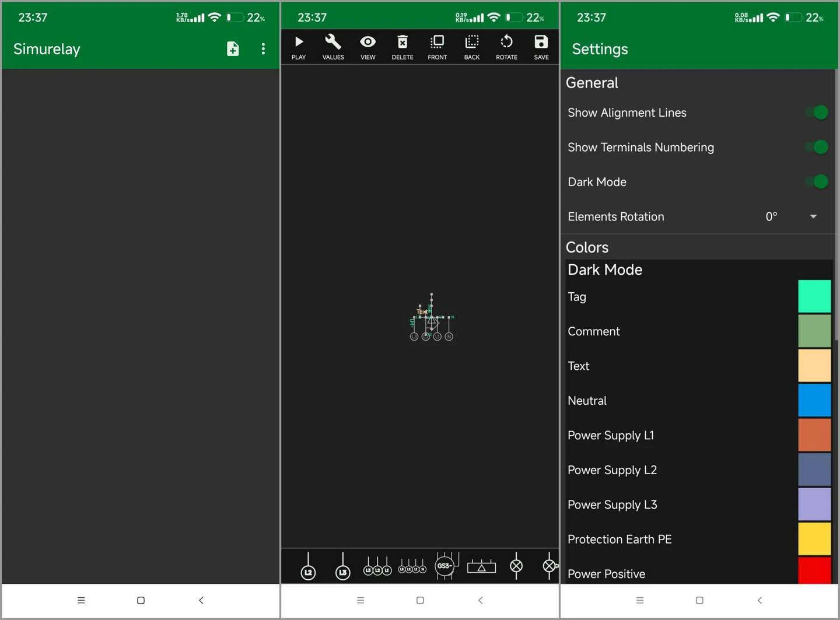Viewport: 840px width, 620px height.
Task: Pick the GS3~ generator component
Action: 447,565
